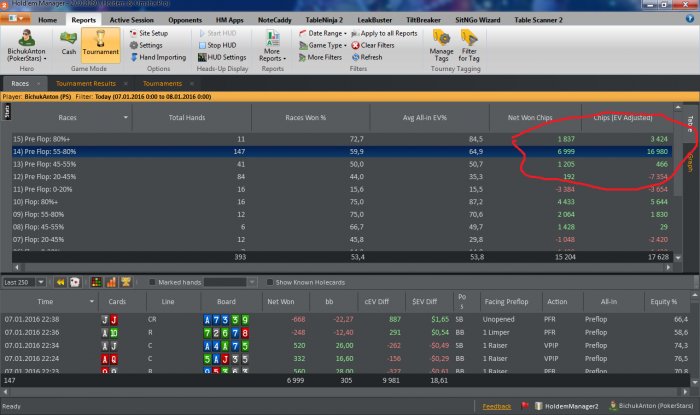Click the HoldemManager2 status bar icon

point(539,406)
